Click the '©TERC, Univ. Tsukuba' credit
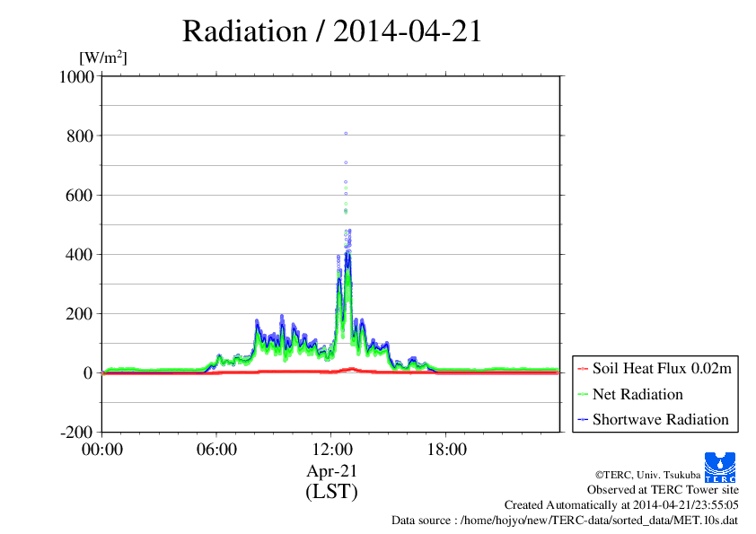756x534 pixels. click(x=647, y=475)
